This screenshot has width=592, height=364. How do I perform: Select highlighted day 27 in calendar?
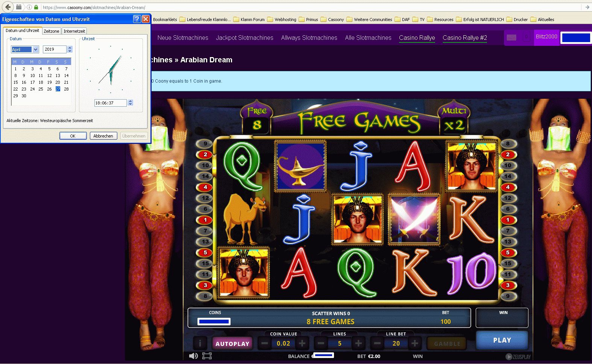click(58, 89)
